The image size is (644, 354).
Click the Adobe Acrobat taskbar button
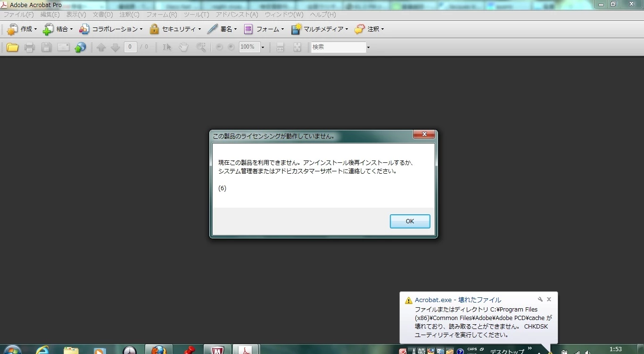[x=246, y=350]
